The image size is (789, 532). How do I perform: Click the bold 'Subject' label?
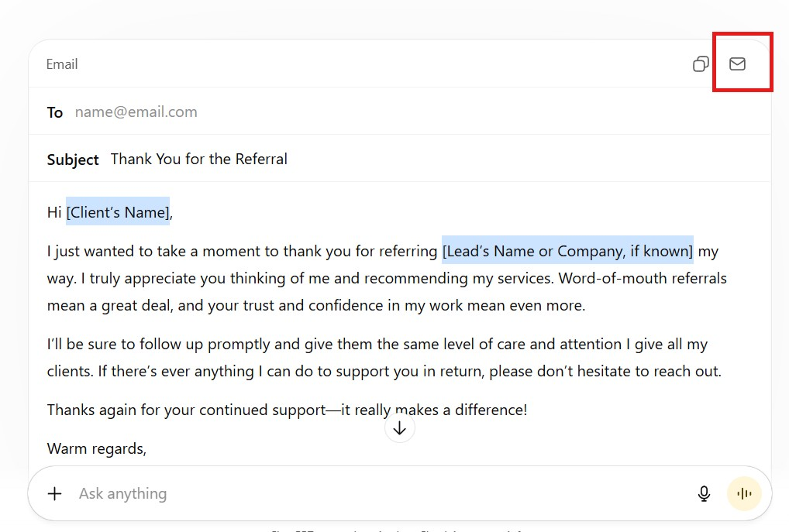(x=73, y=160)
